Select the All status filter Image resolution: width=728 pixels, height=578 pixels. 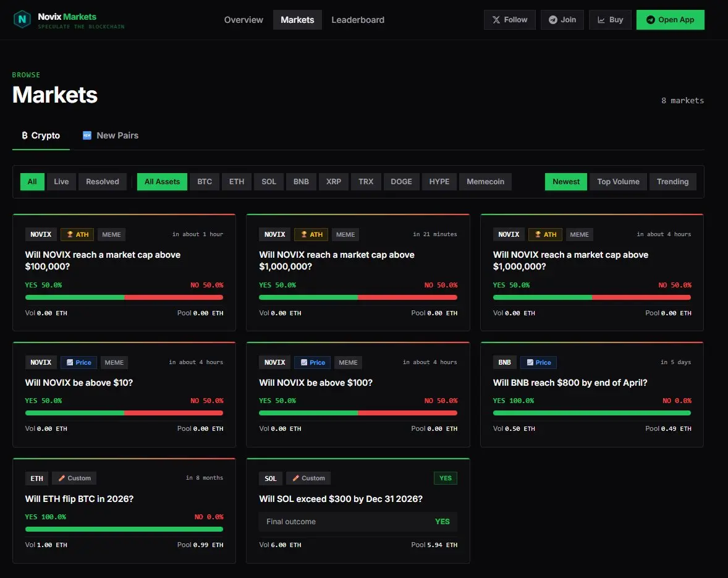click(x=32, y=182)
